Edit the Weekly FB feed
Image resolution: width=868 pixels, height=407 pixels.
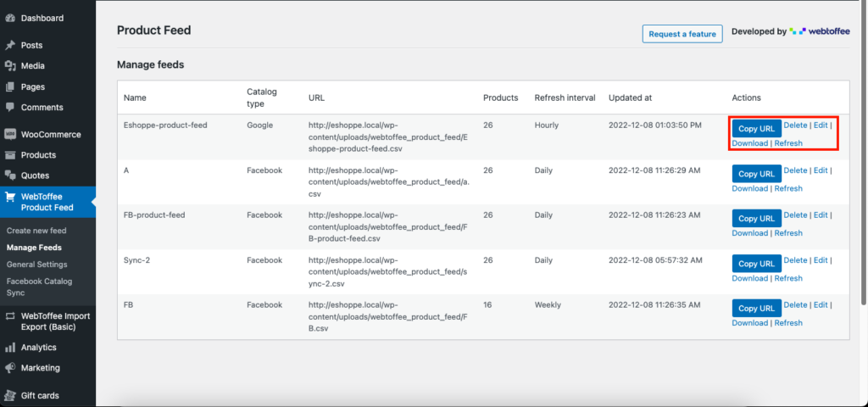821,305
